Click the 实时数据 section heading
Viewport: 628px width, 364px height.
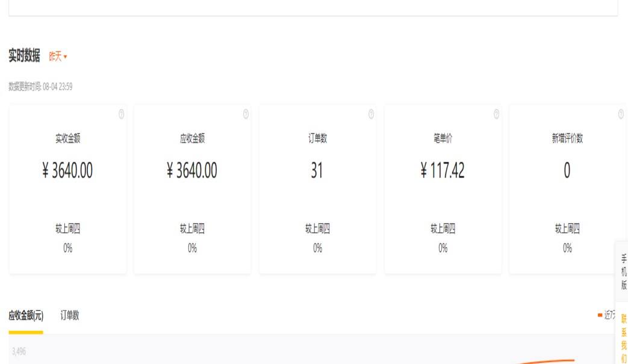tap(24, 56)
